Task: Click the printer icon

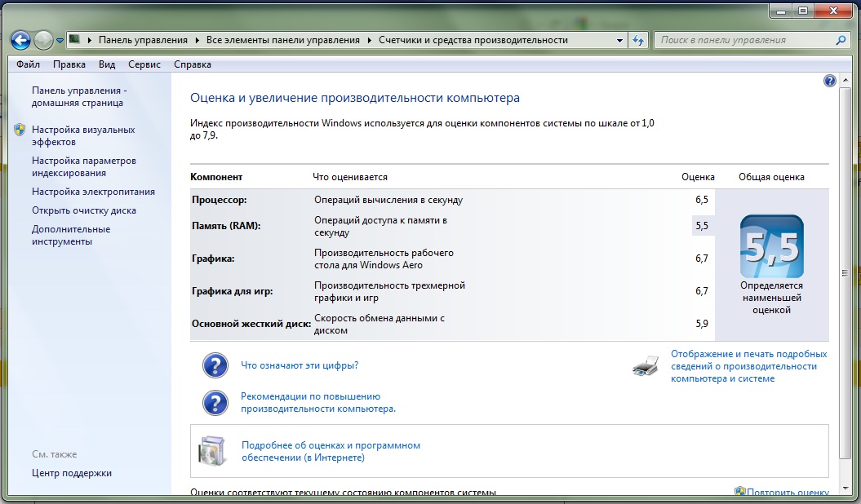Action: pos(646,366)
